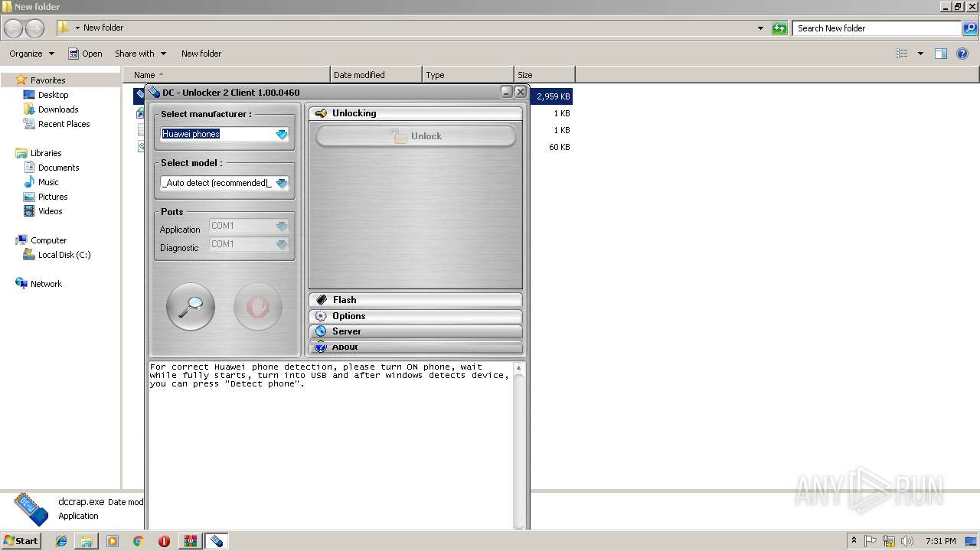This screenshot has height=551, width=980.
Task: Open the Application port COM1 dropdown
Action: [x=281, y=226]
